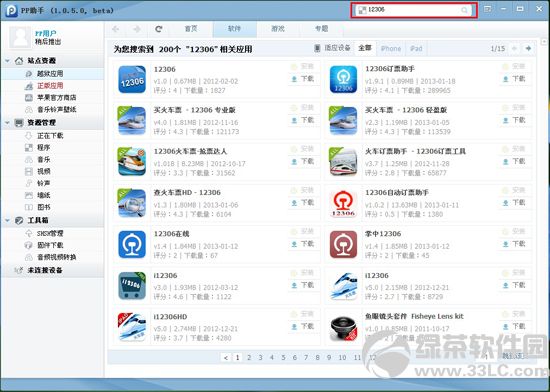Collapse the 站点资源 section
Viewport: 550px width, 392px height.
(x=7, y=61)
